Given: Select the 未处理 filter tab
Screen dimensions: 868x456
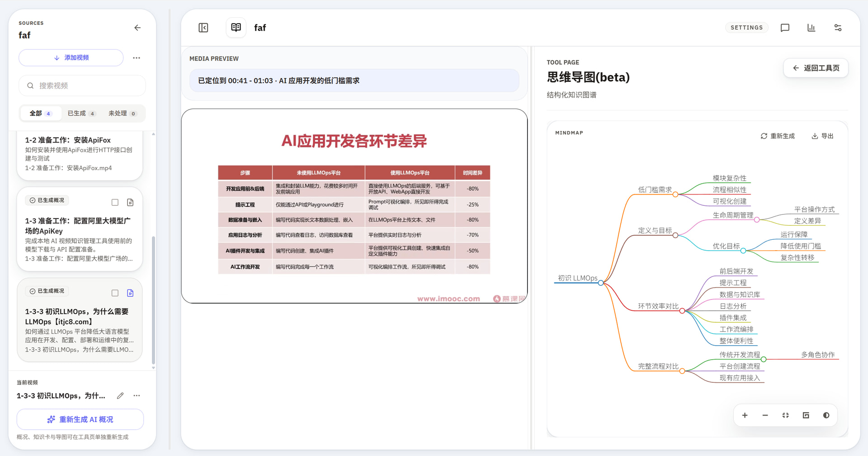Looking at the screenshot, I should pyautogui.click(x=122, y=114).
